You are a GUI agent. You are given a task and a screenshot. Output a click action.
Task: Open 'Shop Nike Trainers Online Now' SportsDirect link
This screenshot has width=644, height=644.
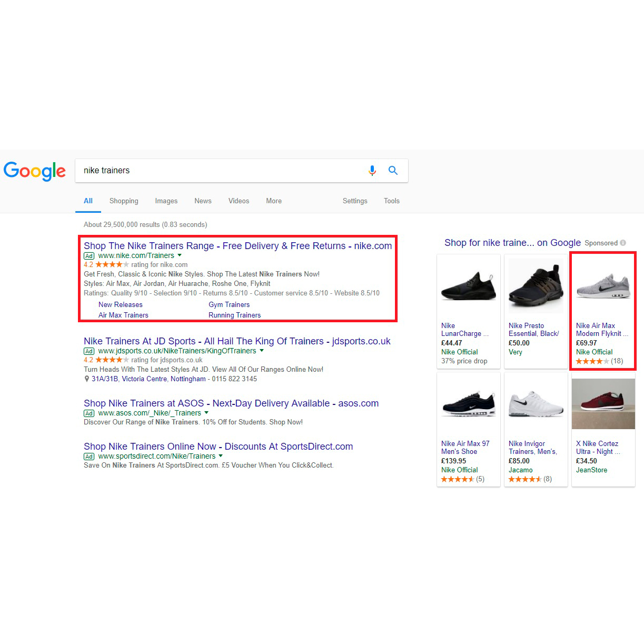(218, 447)
